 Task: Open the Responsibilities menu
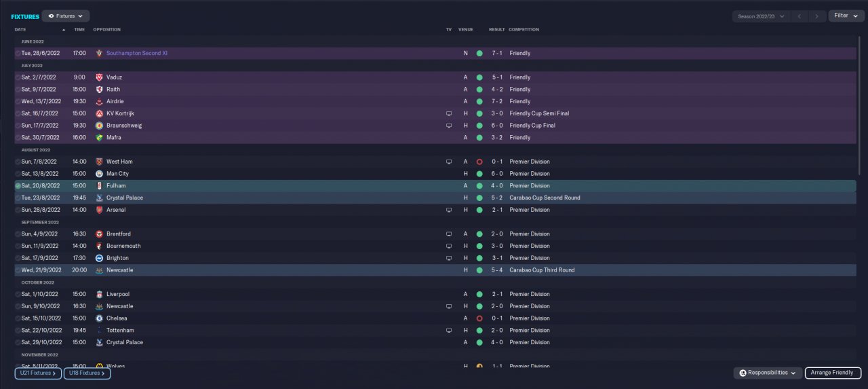point(767,373)
